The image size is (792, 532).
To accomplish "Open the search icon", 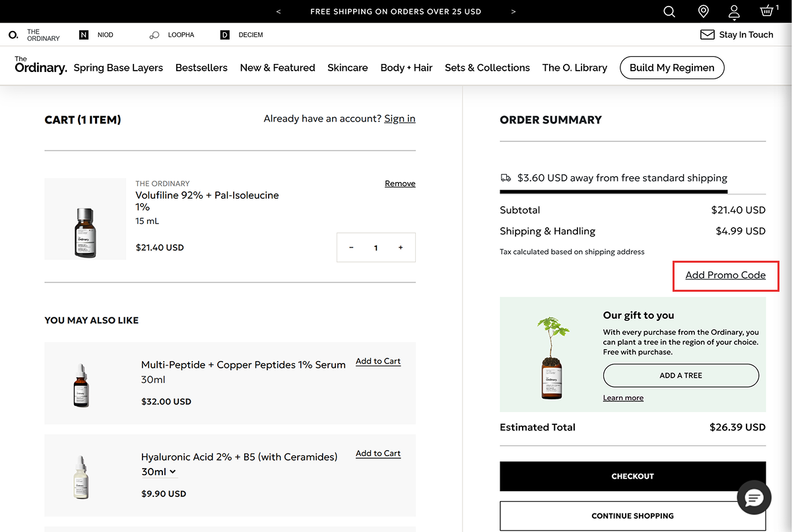I will click(x=669, y=11).
